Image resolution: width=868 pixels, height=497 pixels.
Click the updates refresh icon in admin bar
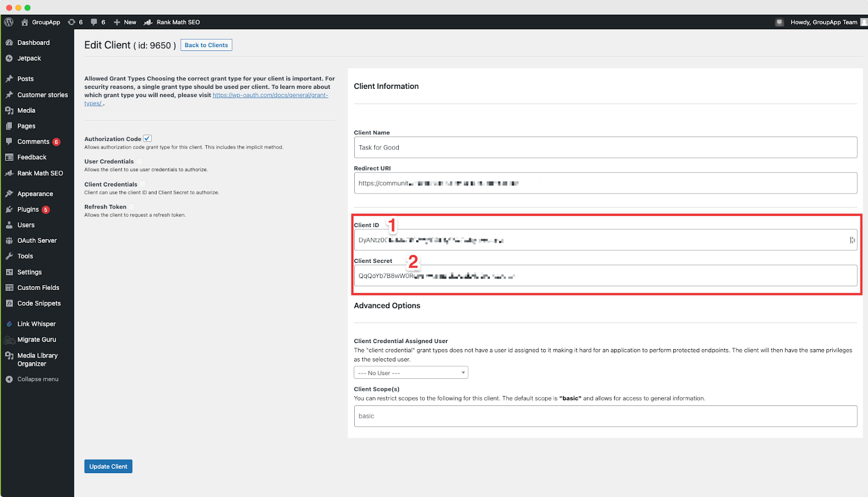pos(72,22)
